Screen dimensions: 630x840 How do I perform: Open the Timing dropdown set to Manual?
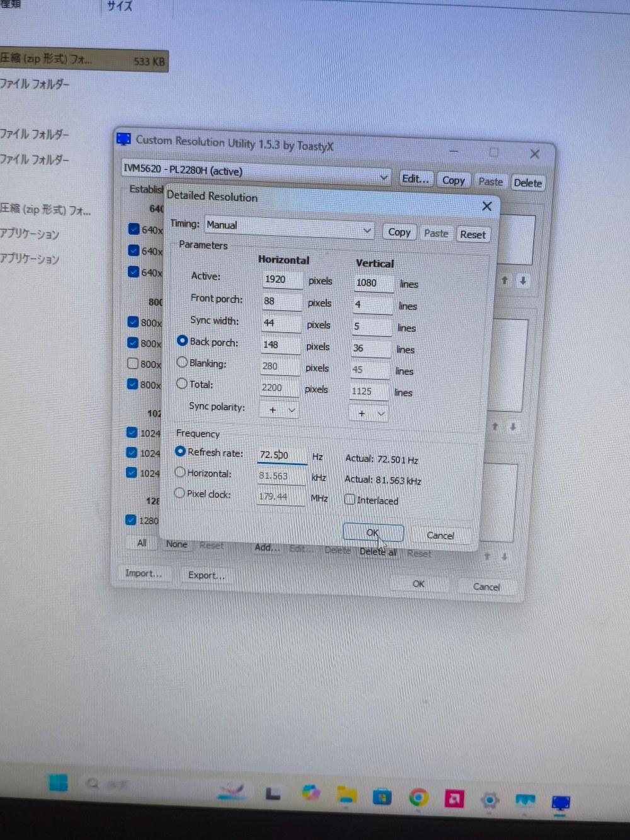tap(289, 227)
